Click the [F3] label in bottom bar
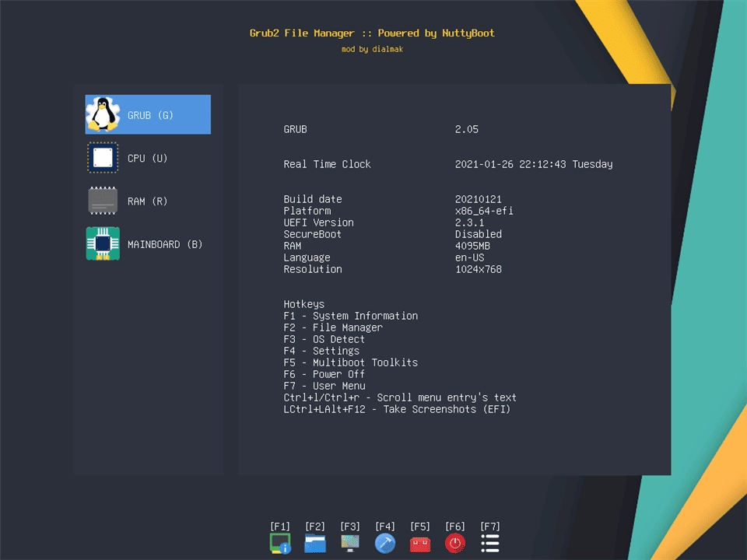 pyautogui.click(x=350, y=527)
